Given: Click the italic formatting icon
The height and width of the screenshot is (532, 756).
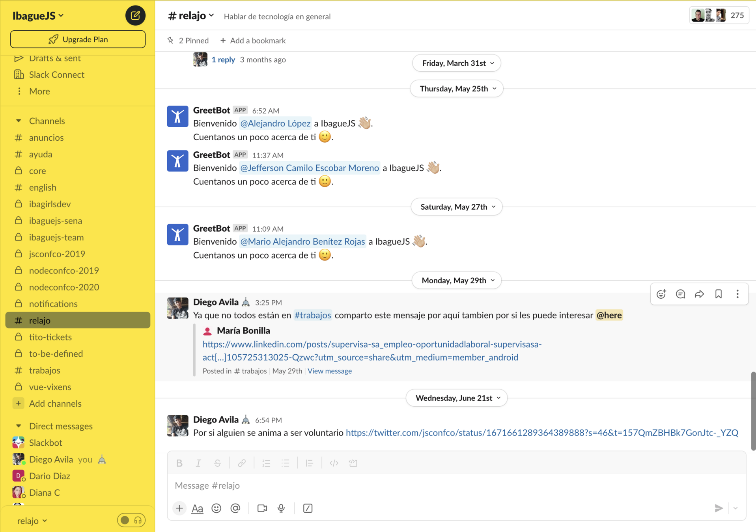Looking at the screenshot, I should [x=198, y=463].
